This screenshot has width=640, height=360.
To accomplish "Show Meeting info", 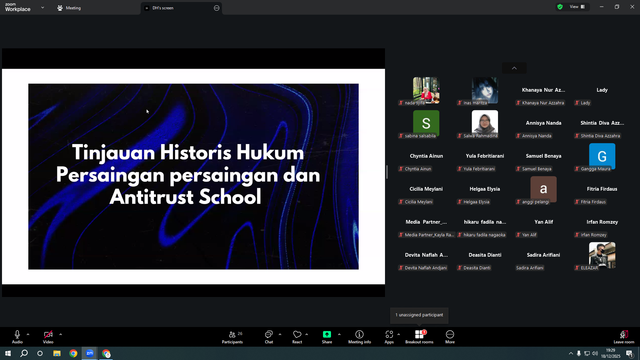I will pyautogui.click(x=360, y=337).
